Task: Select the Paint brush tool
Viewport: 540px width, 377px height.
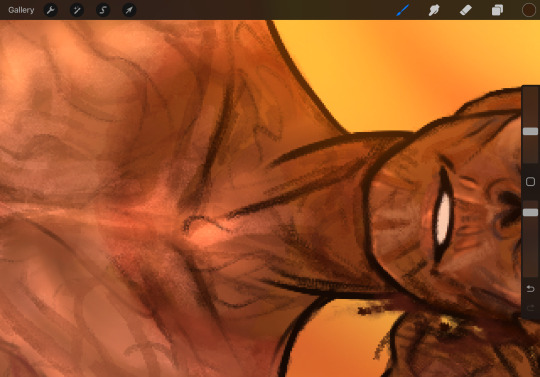Action: coord(403,10)
